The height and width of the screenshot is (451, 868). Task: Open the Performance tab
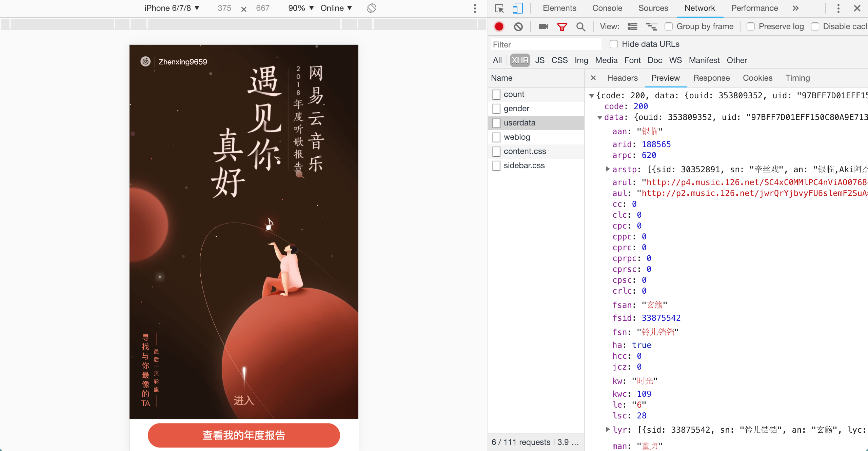[x=754, y=8]
